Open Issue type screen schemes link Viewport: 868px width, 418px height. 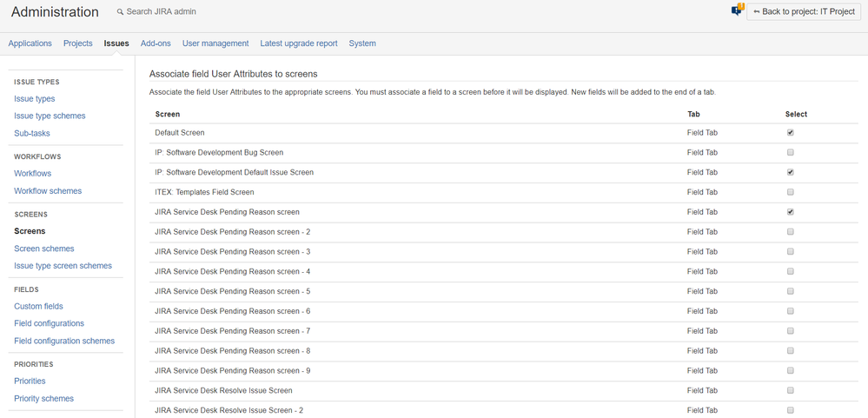63,266
